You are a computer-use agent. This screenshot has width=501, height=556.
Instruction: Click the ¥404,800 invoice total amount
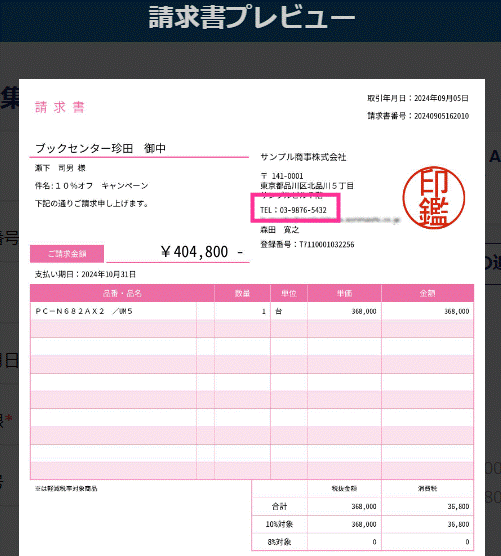[x=202, y=252]
